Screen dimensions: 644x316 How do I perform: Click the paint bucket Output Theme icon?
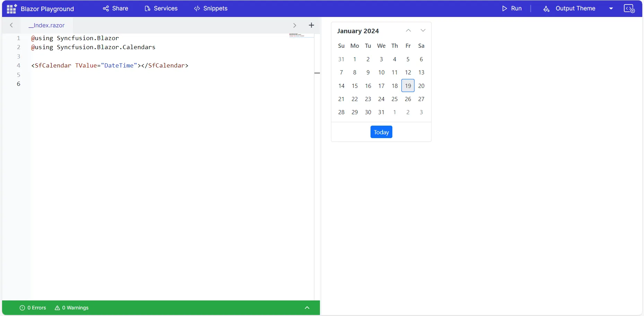tap(547, 9)
